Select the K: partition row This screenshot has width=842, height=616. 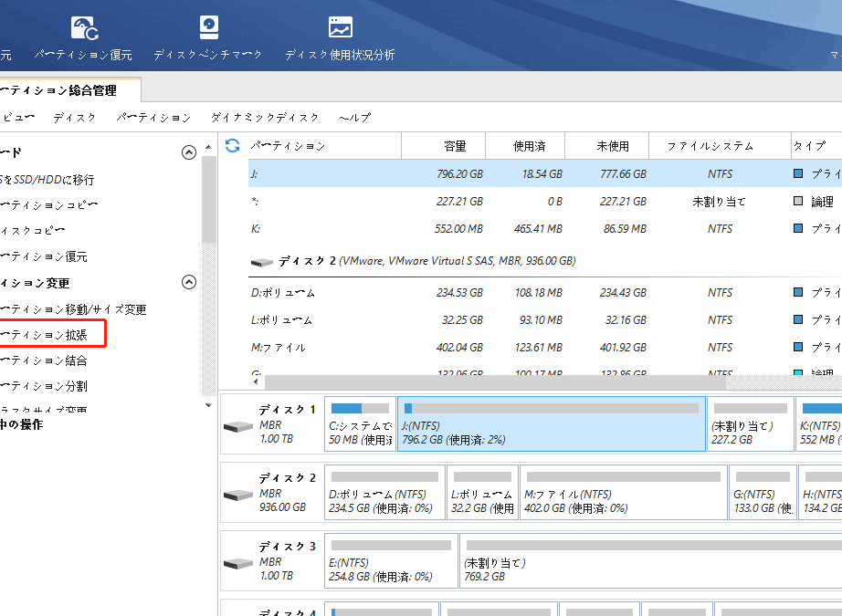[x=545, y=228]
